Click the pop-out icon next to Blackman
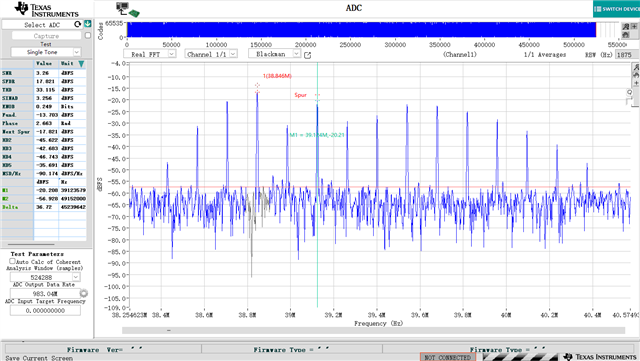640x361 pixels. pyautogui.click(x=307, y=55)
